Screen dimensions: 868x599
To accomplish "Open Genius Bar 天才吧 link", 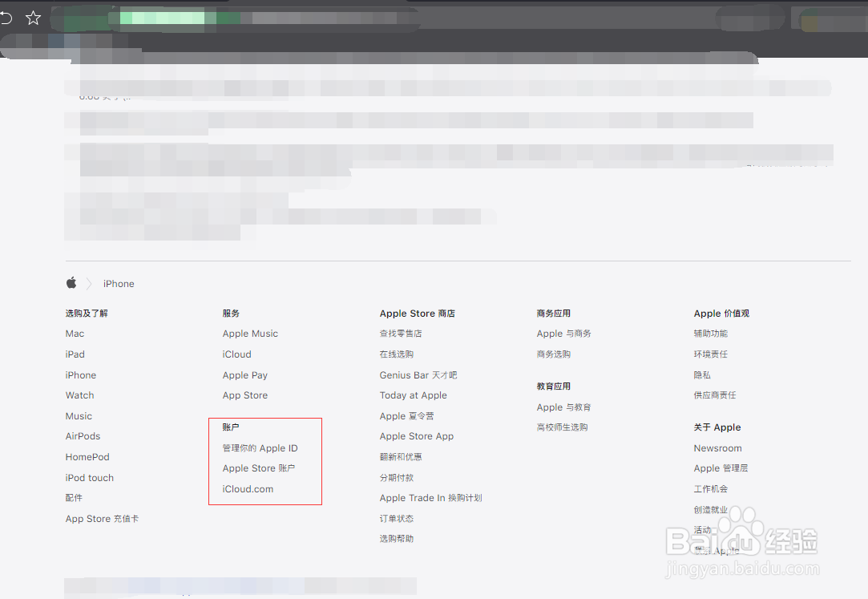I will (x=418, y=374).
